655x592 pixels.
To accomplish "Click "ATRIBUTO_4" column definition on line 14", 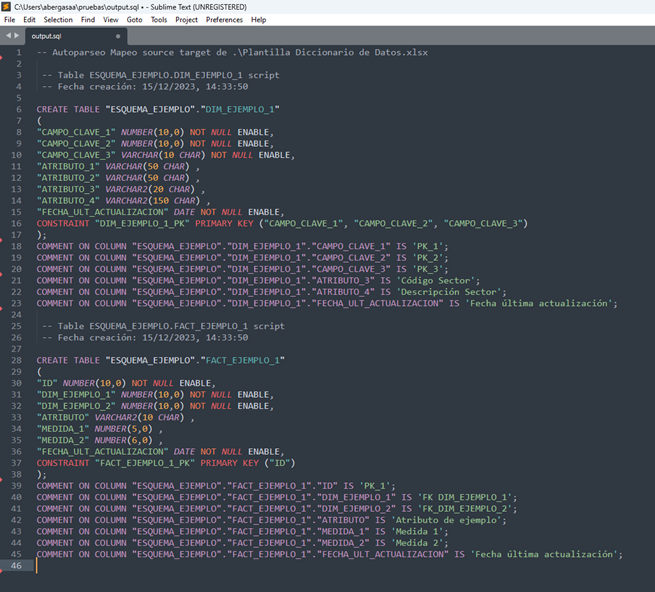I will point(124,201).
